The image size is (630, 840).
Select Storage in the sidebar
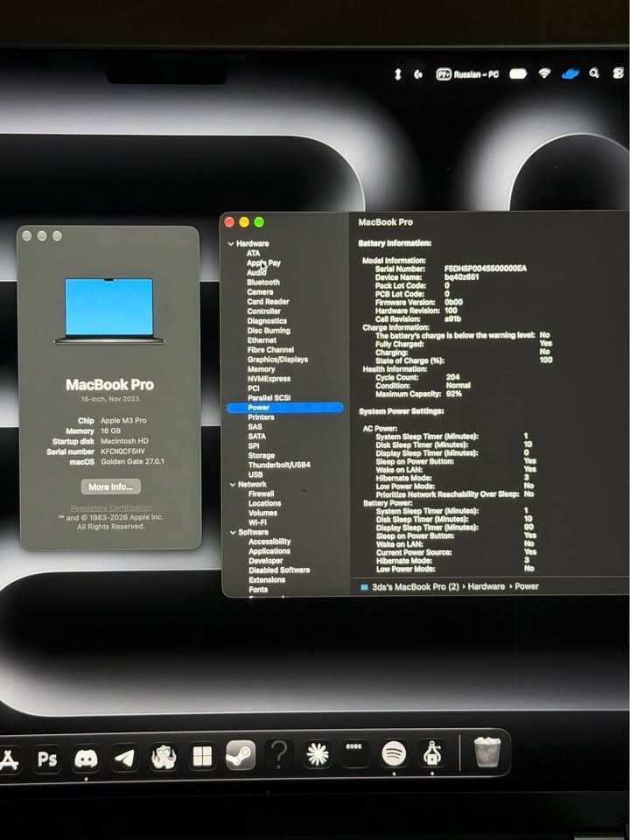[x=262, y=455]
